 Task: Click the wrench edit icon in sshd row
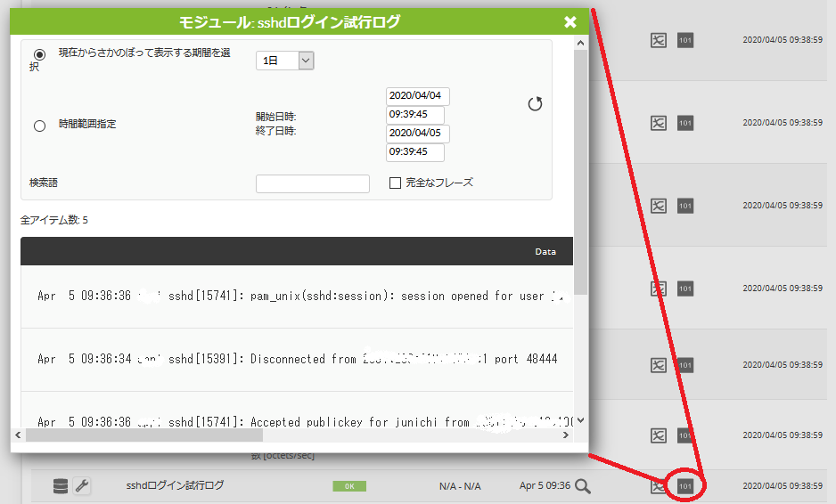pos(82,486)
